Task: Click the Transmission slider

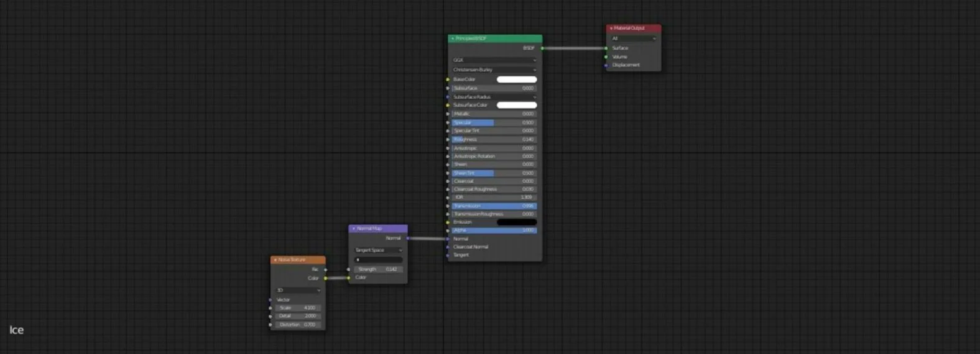Action: pyautogui.click(x=494, y=206)
